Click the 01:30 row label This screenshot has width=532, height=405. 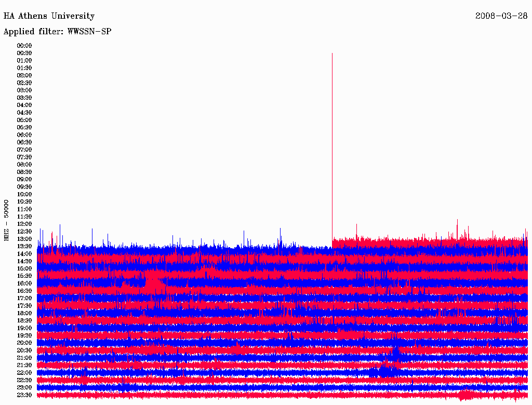[x=24, y=68]
